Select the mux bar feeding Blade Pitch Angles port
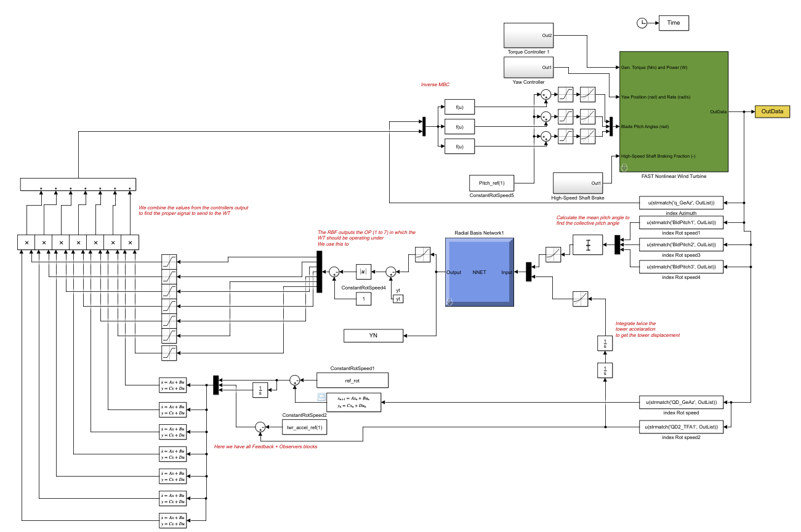 tap(611, 127)
